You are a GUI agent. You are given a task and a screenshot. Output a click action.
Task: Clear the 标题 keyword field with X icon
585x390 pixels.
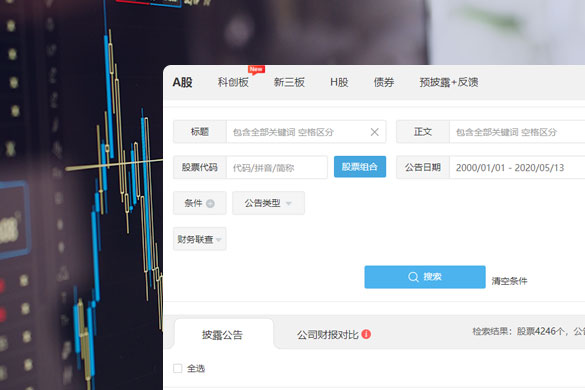pyautogui.click(x=375, y=132)
